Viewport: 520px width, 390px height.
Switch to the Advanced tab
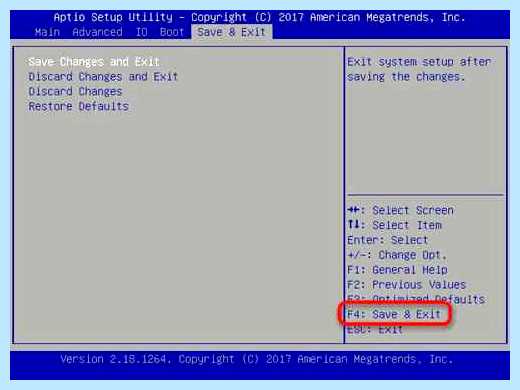click(x=97, y=32)
